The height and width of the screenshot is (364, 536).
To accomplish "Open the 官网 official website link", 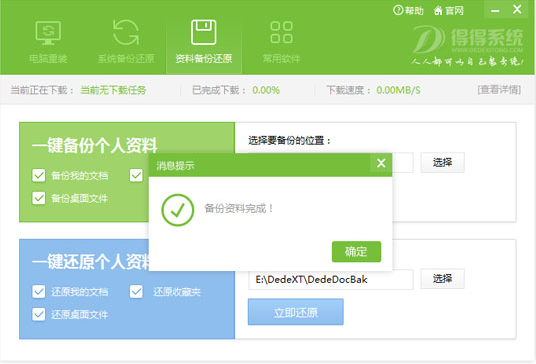I will [448, 11].
